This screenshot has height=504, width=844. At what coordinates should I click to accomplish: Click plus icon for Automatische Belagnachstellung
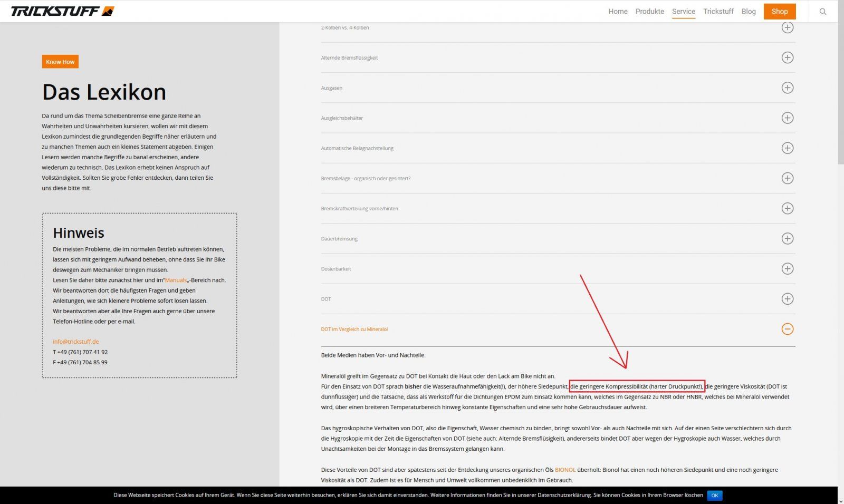coord(787,148)
